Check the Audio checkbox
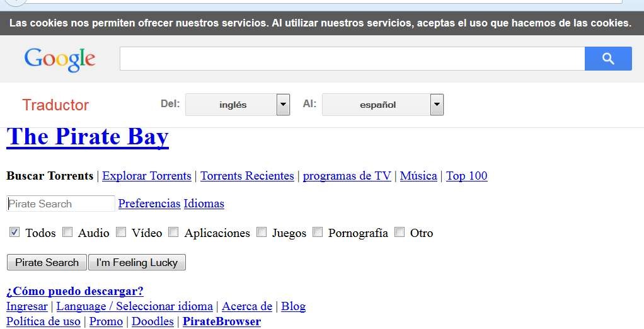This screenshot has width=644, height=329. (x=67, y=233)
